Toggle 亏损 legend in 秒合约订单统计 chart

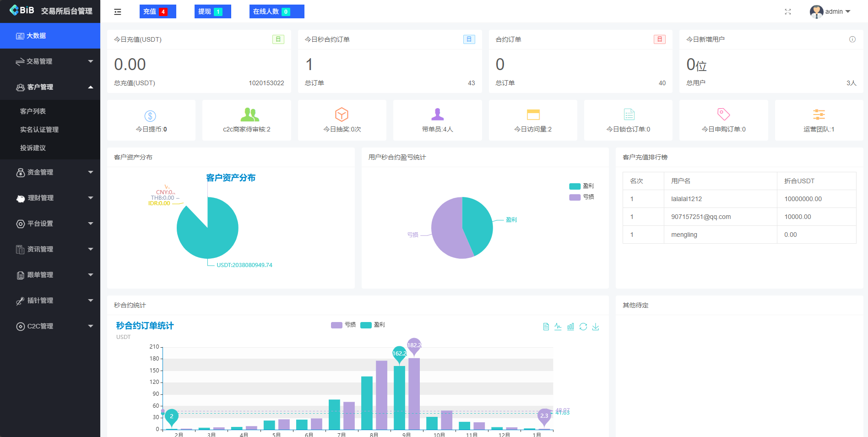343,325
